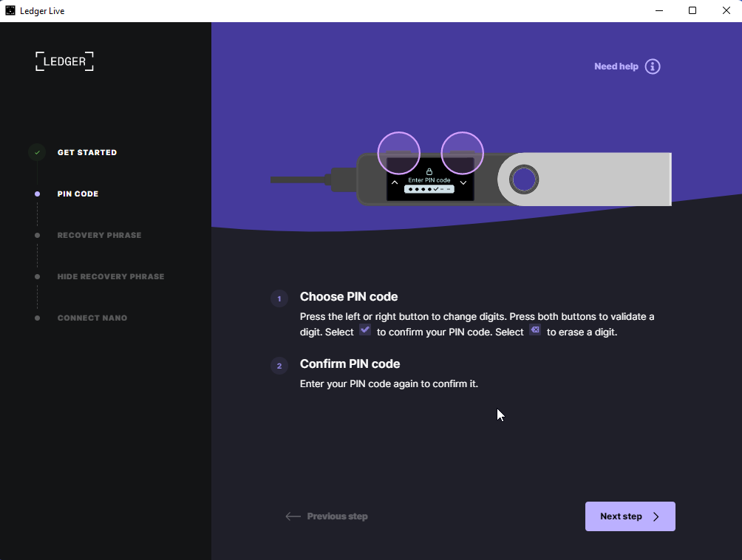This screenshot has width=742, height=560.
Task: Maximize the Ledger Live window
Action: (x=692, y=10)
